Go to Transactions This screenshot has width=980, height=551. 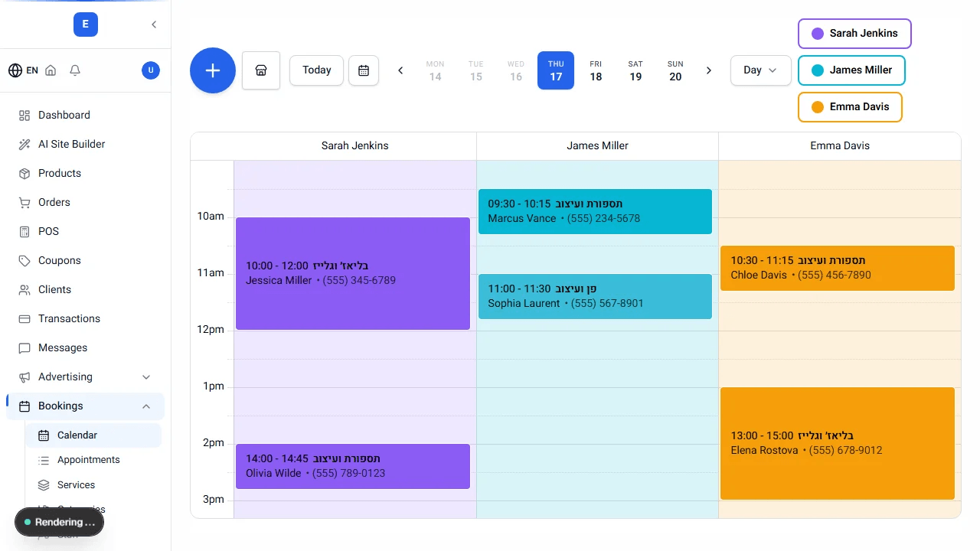pos(86,318)
